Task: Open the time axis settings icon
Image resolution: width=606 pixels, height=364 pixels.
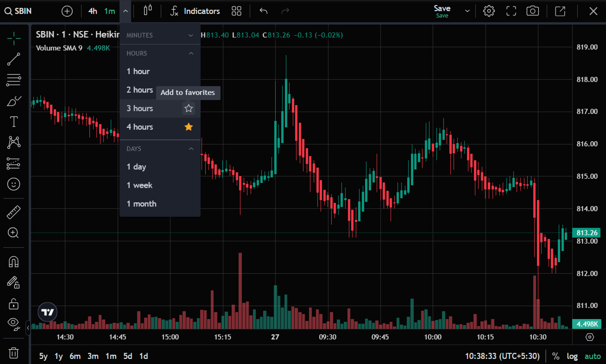Action: point(590,337)
